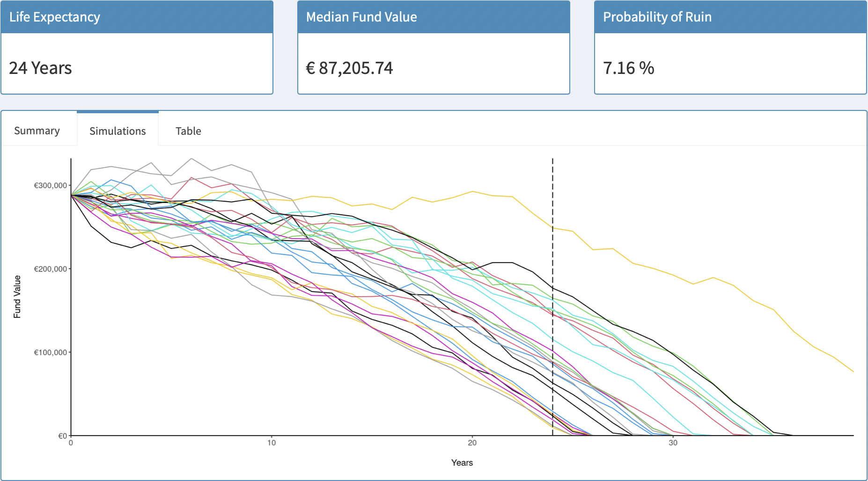Viewport: 868px width, 481px height.
Task: Click the €100,000 y-axis label
Action: [51, 352]
